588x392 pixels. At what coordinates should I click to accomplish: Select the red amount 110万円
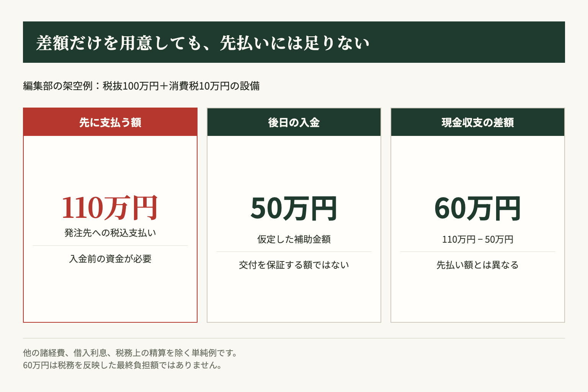[x=110, y=208]
